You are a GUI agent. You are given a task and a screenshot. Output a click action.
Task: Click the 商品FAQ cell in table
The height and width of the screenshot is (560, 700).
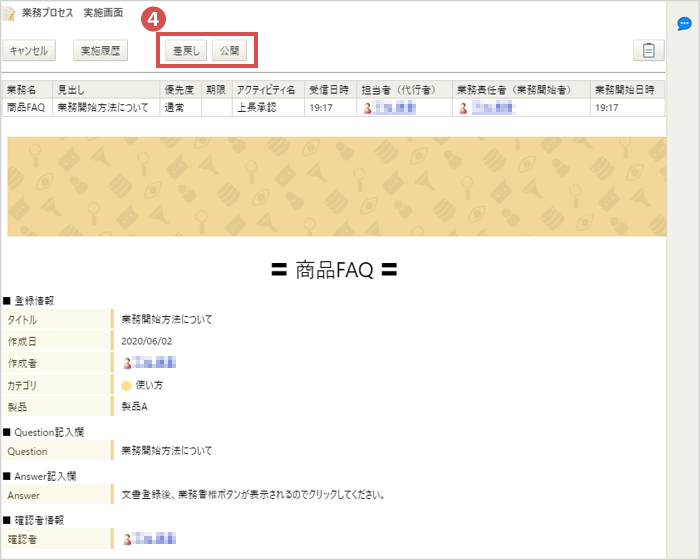click(x=26, y=108)
